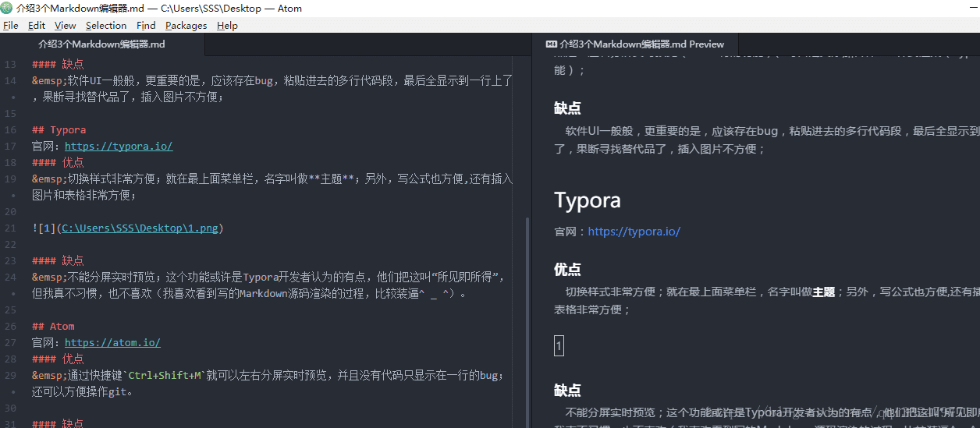Click the "![1]" image markup on line 21
The width and height of the screenshot is (980, 428).
(x=44, y=228)
